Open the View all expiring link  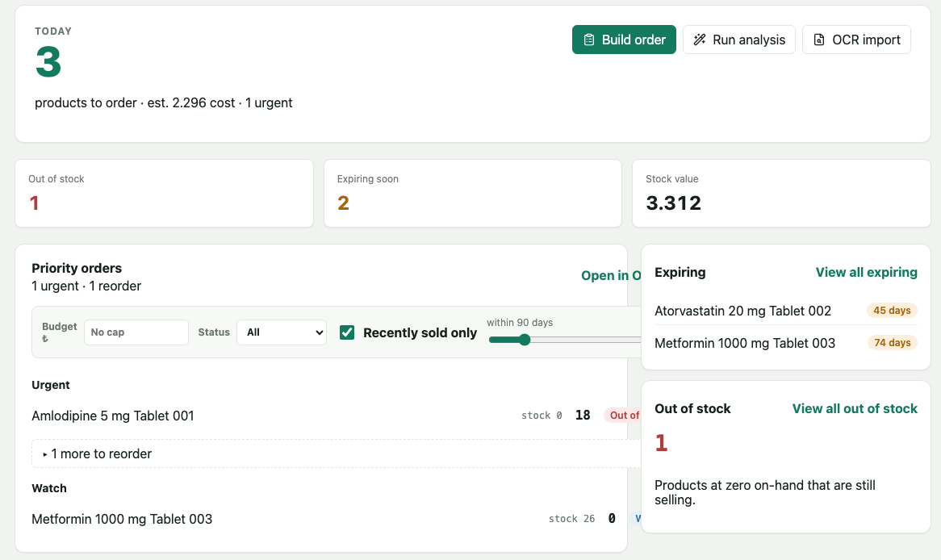click(866, 273)
